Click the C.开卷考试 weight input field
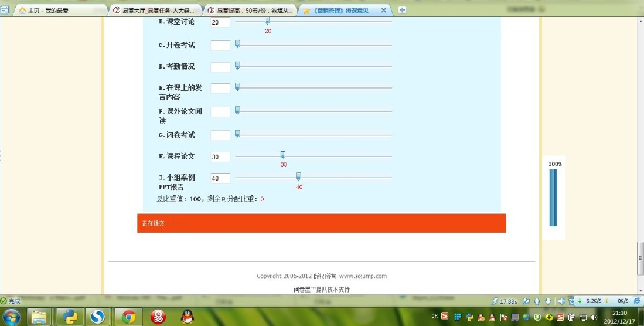Image resolution: width=644 pixels, height=326 pixels. click(220, 45)
